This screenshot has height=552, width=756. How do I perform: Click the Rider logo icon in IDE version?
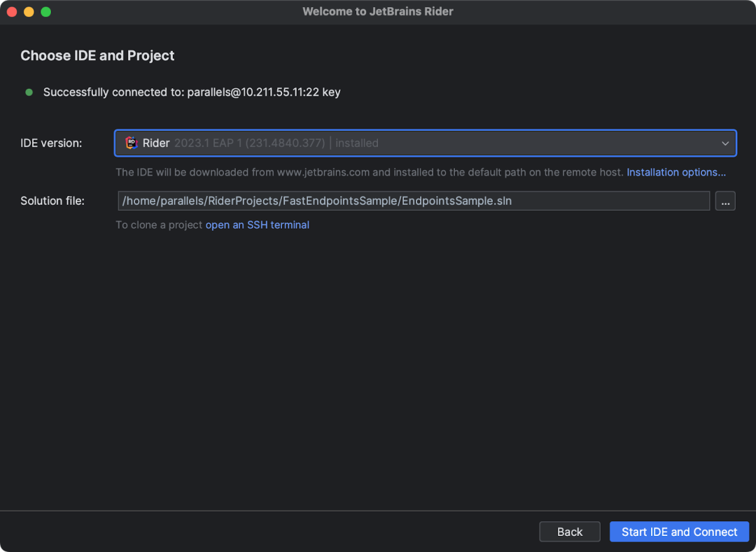131,143
